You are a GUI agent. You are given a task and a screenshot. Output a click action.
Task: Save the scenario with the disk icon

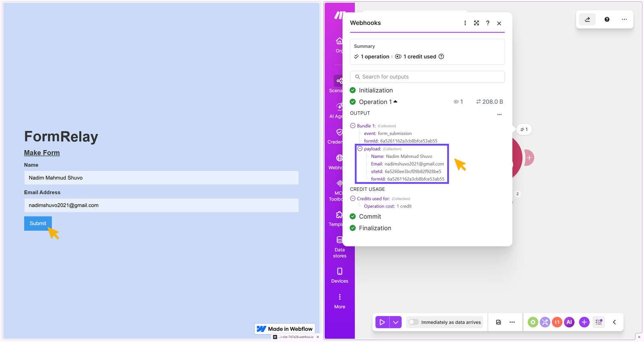(x=498, y=322)
